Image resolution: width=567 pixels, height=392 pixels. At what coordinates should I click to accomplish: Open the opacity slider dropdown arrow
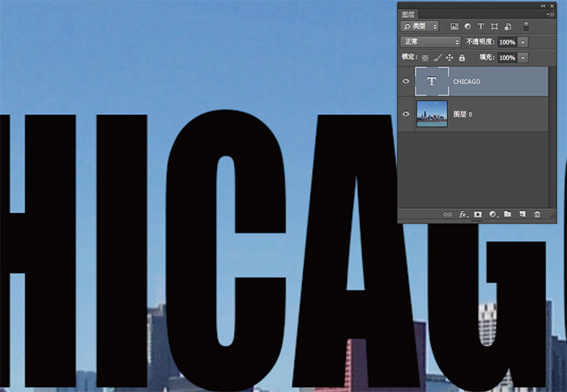pos(523,42)
